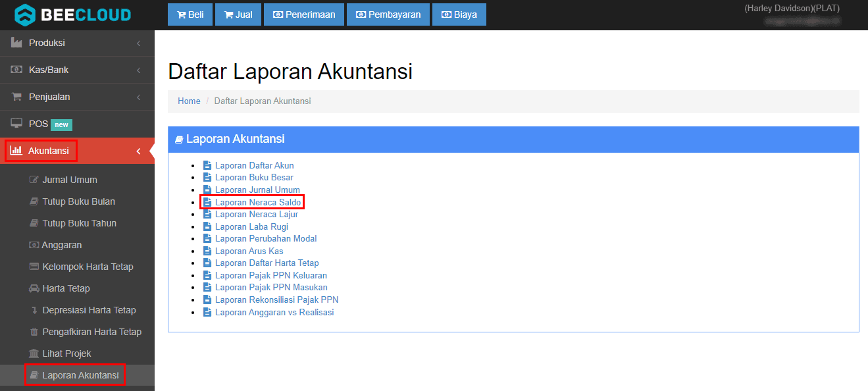
Task: Click the Laporan Arus Kas document icon
Action: pos(207,251)
